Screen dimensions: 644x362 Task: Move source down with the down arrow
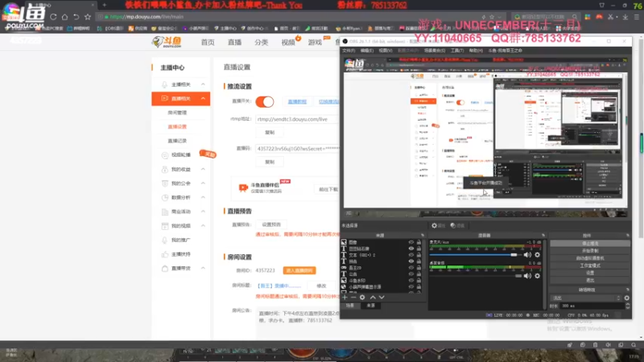click(x=382, y=297)
